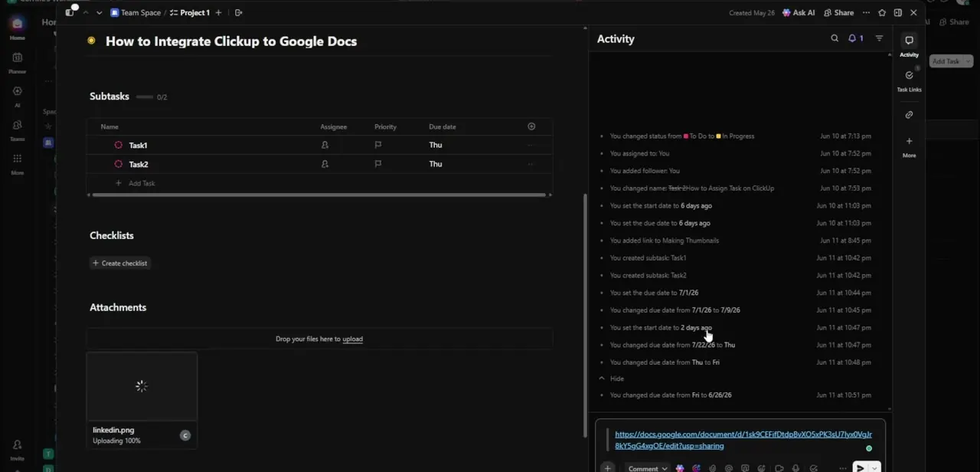Search the Activity feed
The width and height of the screenshot is (980, 472).
[x=835, y=38]
